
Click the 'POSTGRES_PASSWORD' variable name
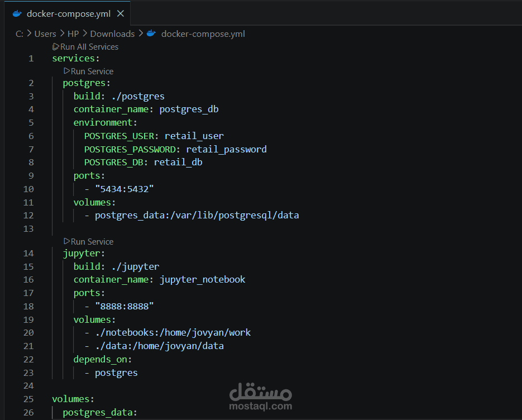tap(130, 150)
